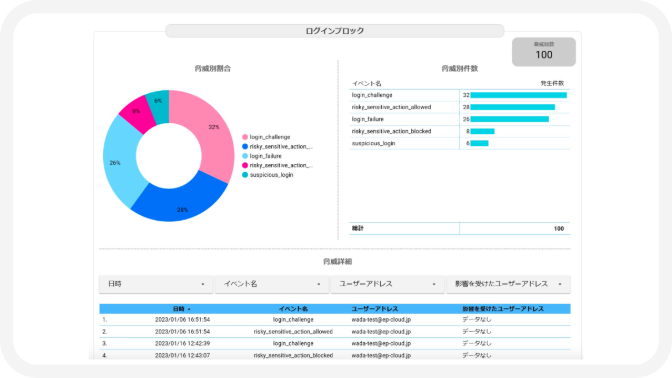This screenshot has width=672, height=378.
Task: Click the pink login_challenge legend dot
Action: point(245,137)
